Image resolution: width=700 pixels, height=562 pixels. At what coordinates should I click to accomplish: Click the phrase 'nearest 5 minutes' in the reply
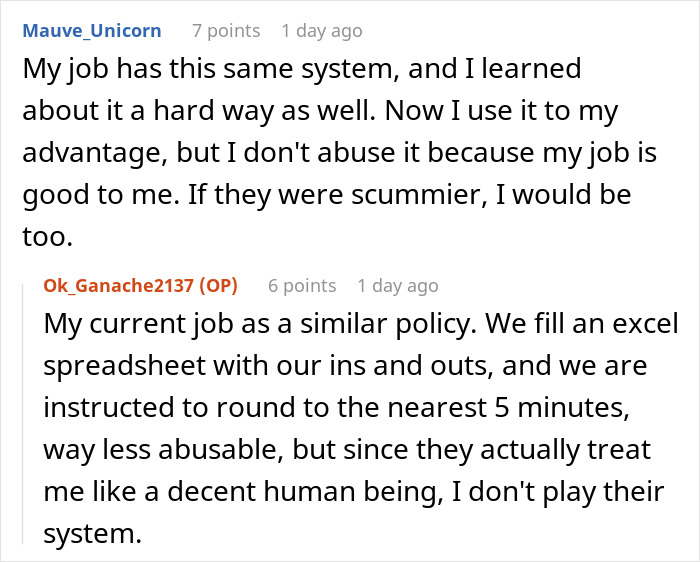520,409
